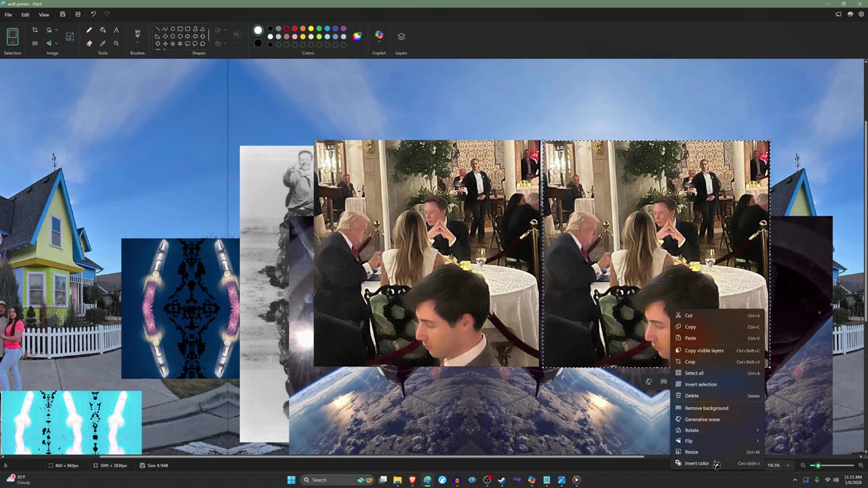Open the View menu
Screen dimensions: 868x488
(x=43, y=14)
